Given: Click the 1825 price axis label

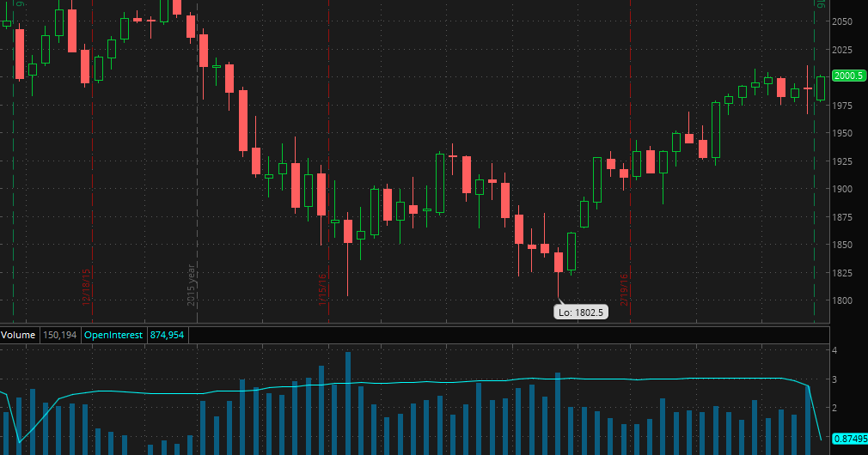Looking at the screenshot, I should click(x=842, y=272).
